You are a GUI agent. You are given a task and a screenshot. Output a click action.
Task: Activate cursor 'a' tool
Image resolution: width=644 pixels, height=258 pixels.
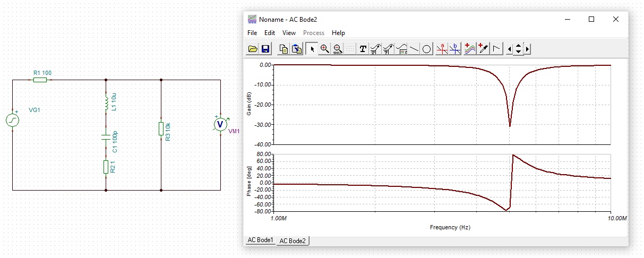pos(442,49)
